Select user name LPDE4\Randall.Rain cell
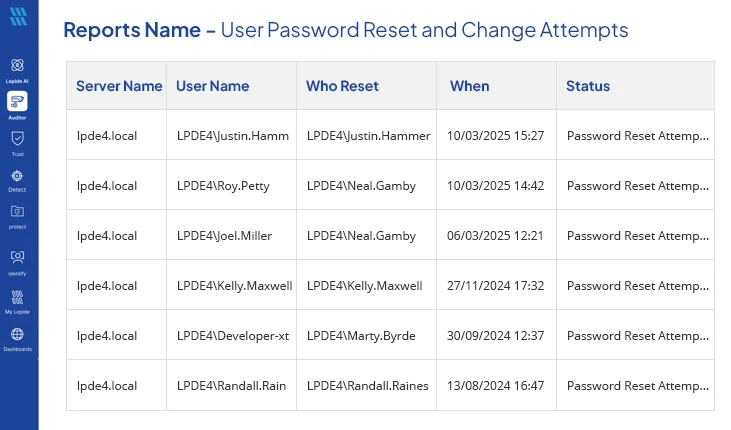Screen dimensions: 731x430 coord(231,386)
